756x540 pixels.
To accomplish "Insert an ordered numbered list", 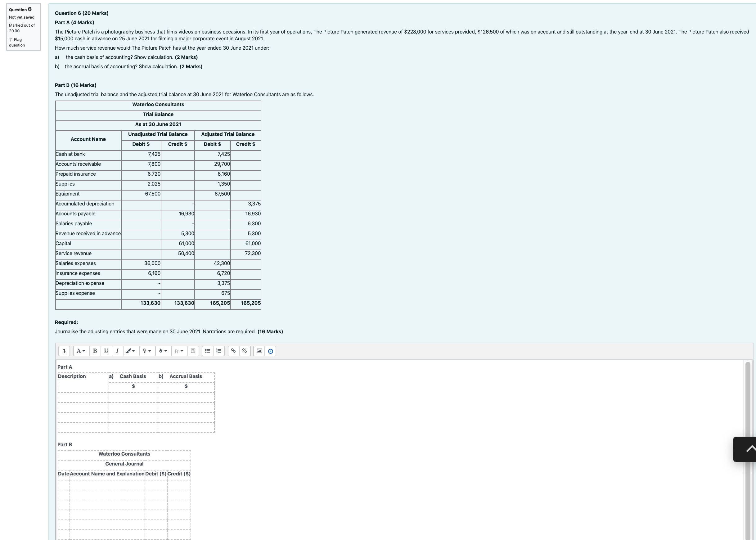I will [219, 351].
